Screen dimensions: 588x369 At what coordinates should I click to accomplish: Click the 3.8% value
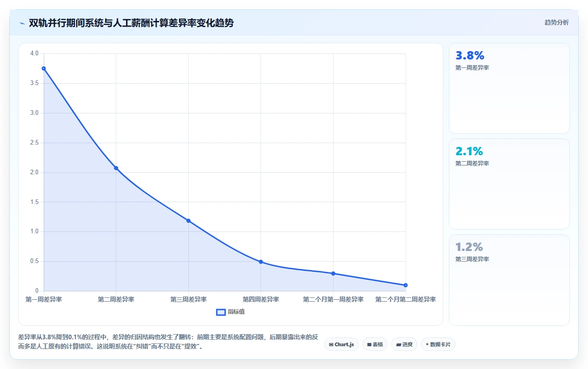[470, 56]
